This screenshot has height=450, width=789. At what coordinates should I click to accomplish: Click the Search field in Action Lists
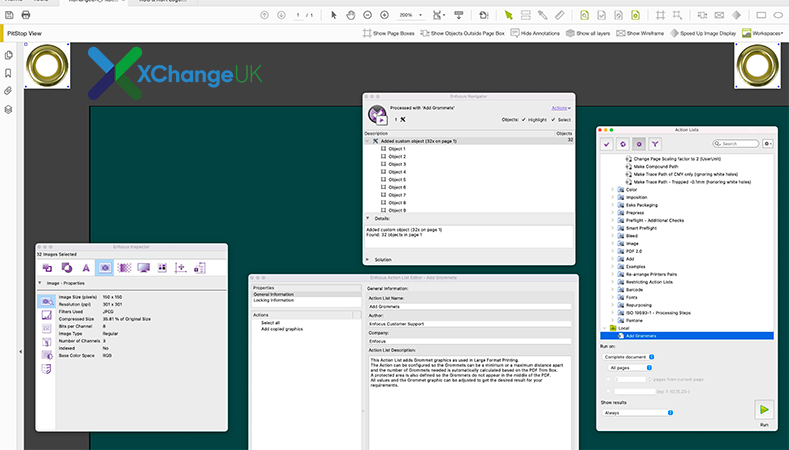click(x=736, y=144)
